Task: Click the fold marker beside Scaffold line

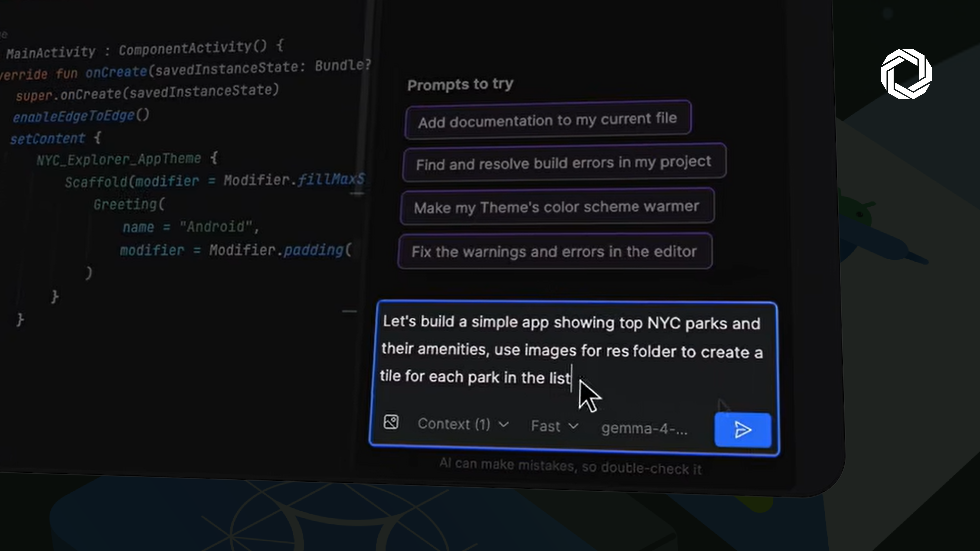Action: pos(357,193)
